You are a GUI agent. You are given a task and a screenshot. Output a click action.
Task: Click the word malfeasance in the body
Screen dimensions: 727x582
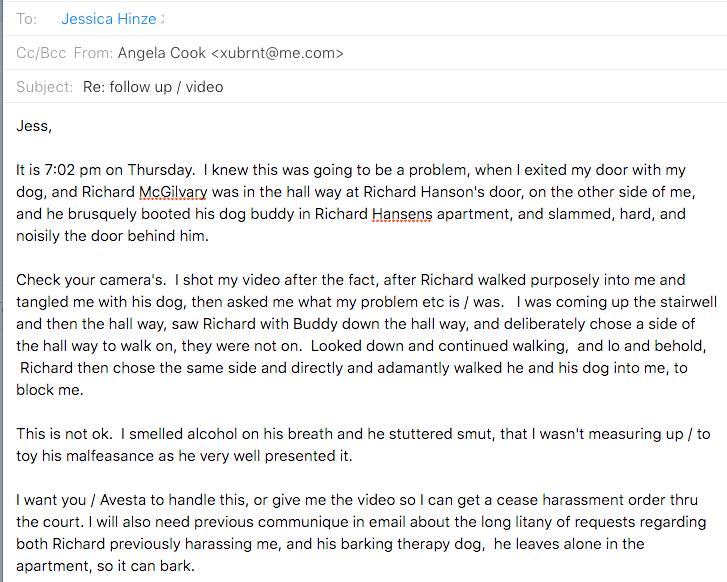[x=110, y=456]
